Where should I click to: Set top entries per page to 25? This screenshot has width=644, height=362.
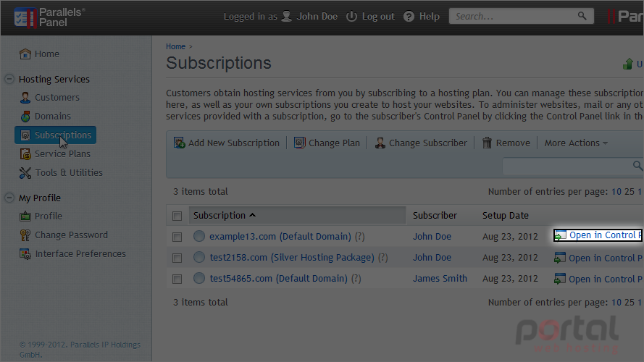coord(630,191)
